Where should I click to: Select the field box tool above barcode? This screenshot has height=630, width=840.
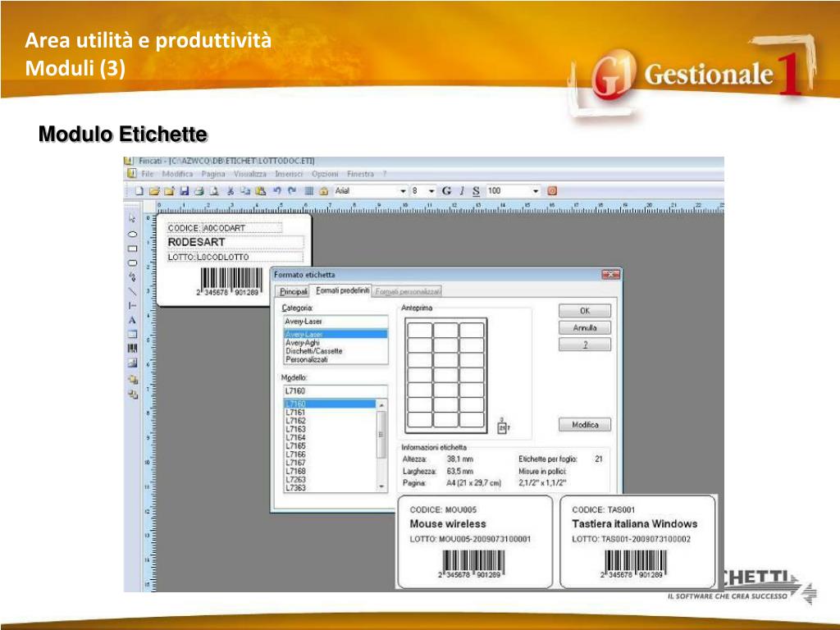point(132,334)
